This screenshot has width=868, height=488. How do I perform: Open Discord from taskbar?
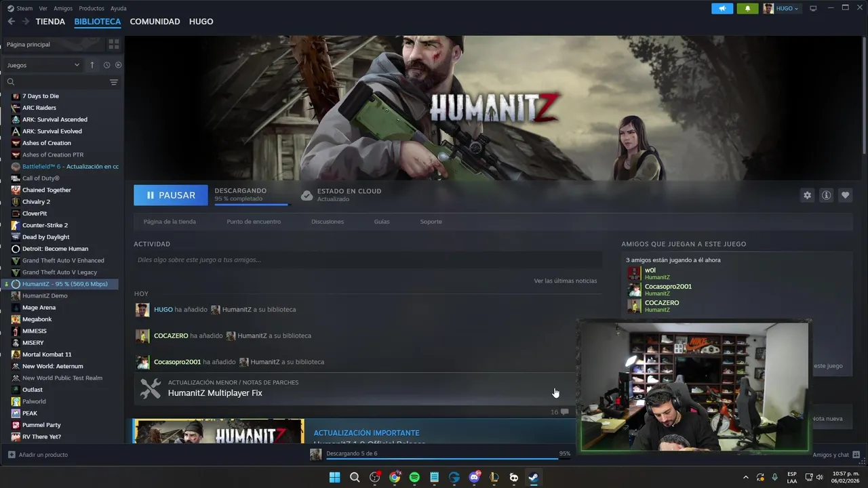coord(475,477)
